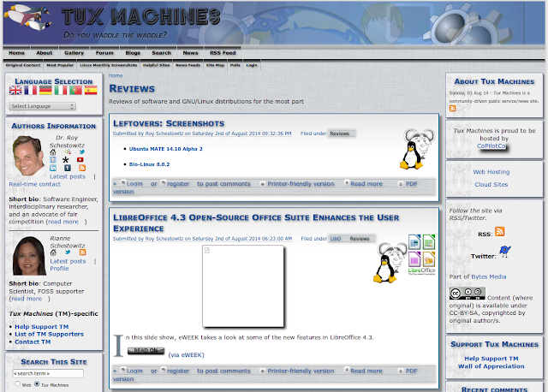The image size is (548, 392).
Task: Open the 'Wall of Appreciation' link
Action: click(x=491, y=366)
